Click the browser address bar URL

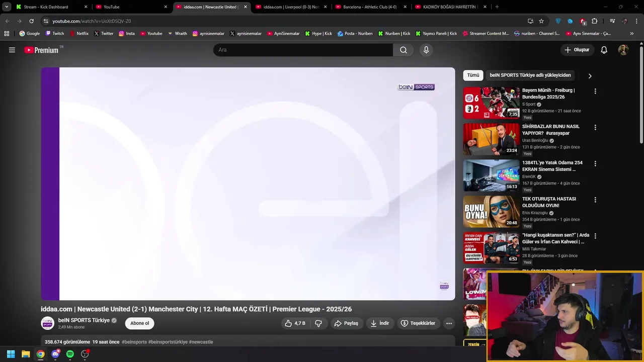click(x=92, y=21)
